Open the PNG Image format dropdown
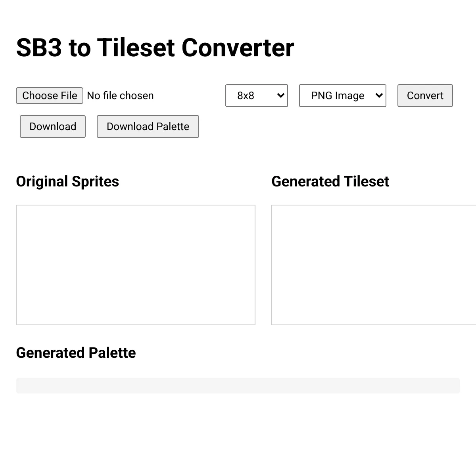Image resolution: width=476 pixels, height=476 pixels. pos(343,96)
